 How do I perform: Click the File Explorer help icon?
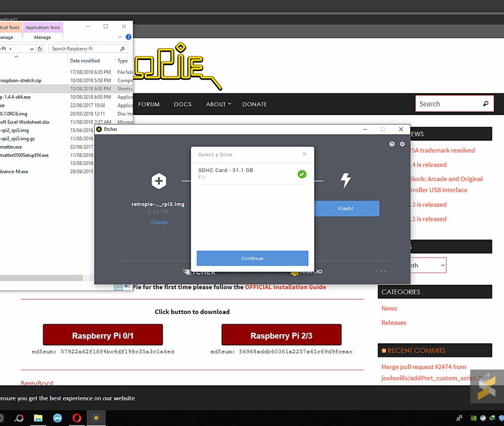tap(129, 37)
